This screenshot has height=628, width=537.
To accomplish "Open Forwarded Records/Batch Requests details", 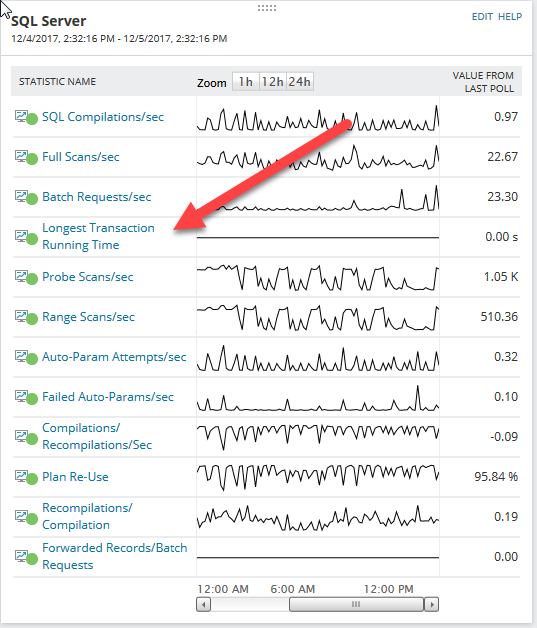I will [x=115, y=556].
